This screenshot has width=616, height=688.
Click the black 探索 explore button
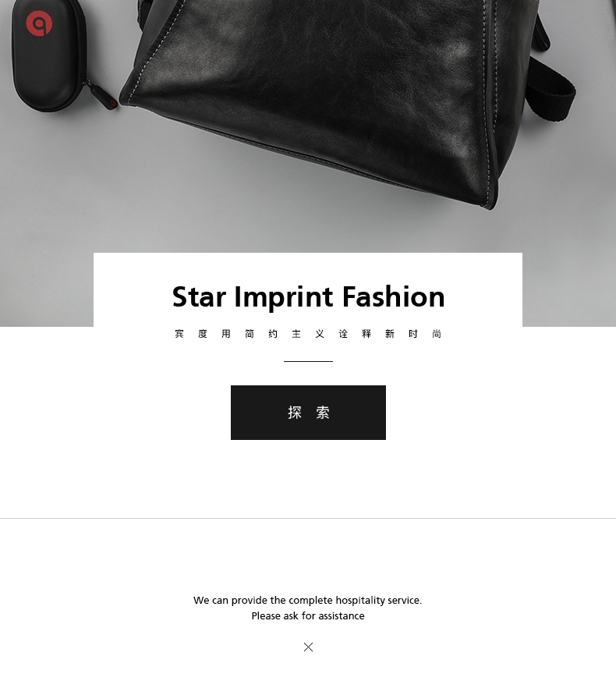308,413
